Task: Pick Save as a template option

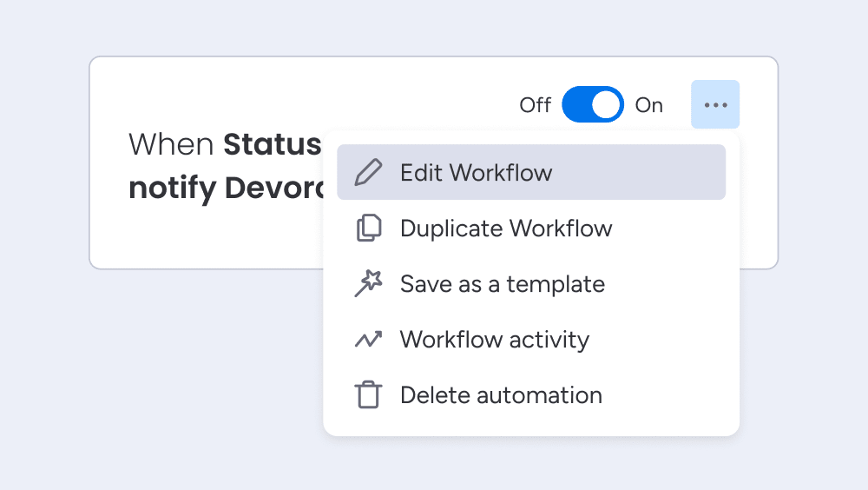Action: point(531,284)
